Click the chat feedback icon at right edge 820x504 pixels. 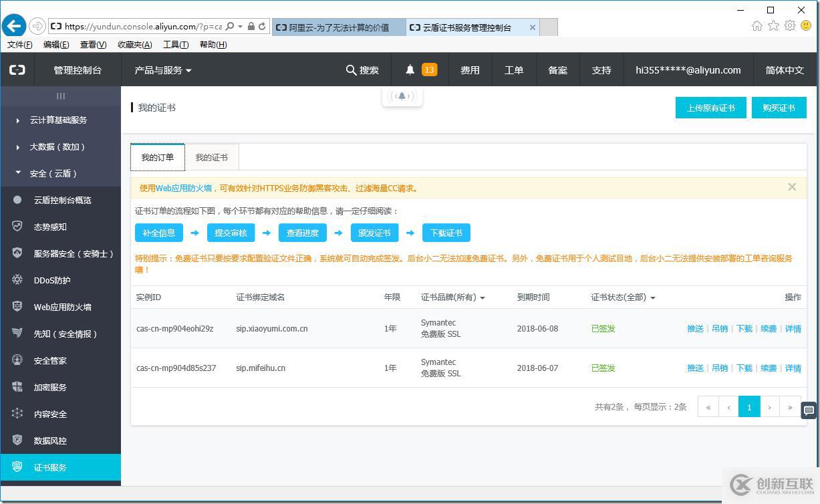809,410
